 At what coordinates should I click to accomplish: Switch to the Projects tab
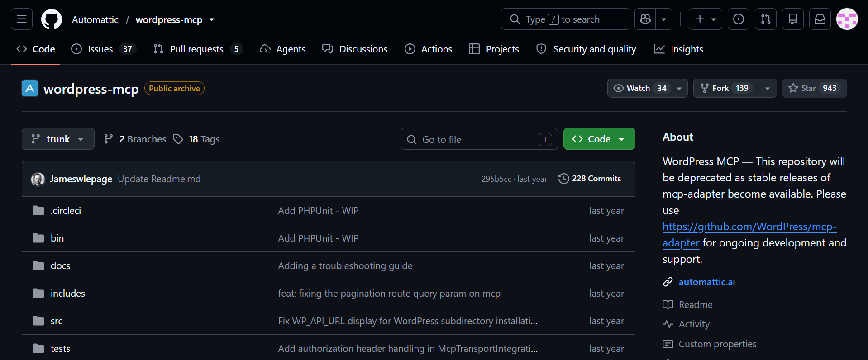pos(494,49)
